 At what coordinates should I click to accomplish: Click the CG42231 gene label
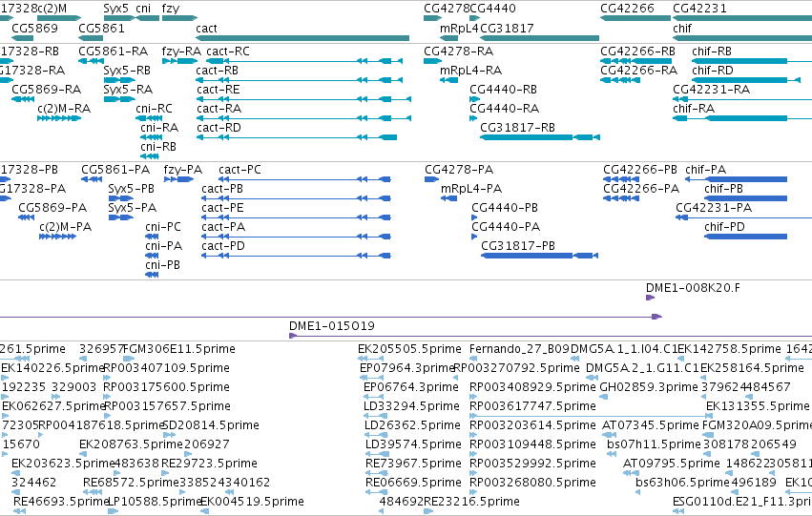(x=699, y=9)
